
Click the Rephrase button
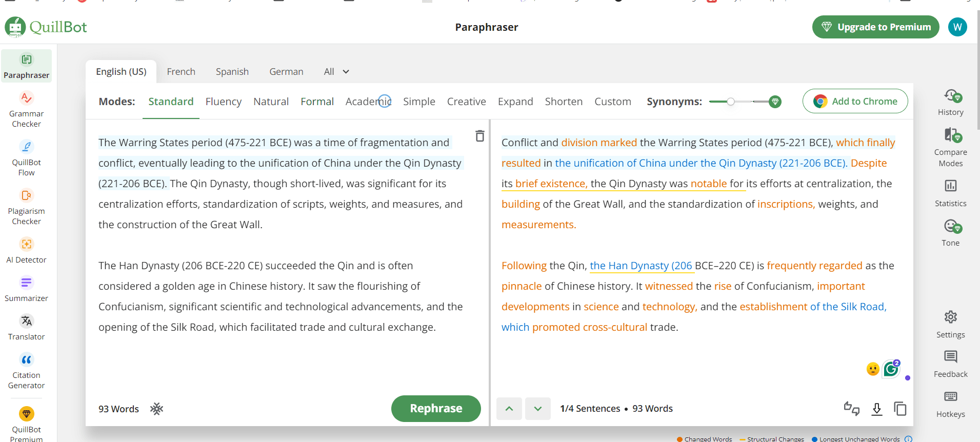click(x=436, y=408)
